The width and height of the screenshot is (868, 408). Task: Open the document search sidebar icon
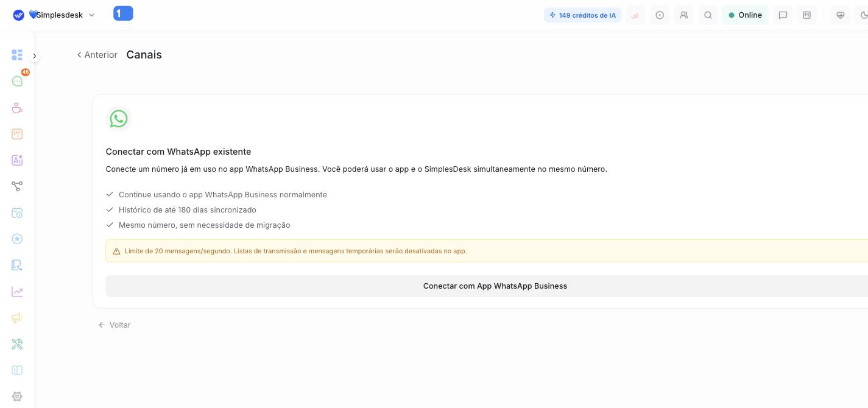click(17, 265)
